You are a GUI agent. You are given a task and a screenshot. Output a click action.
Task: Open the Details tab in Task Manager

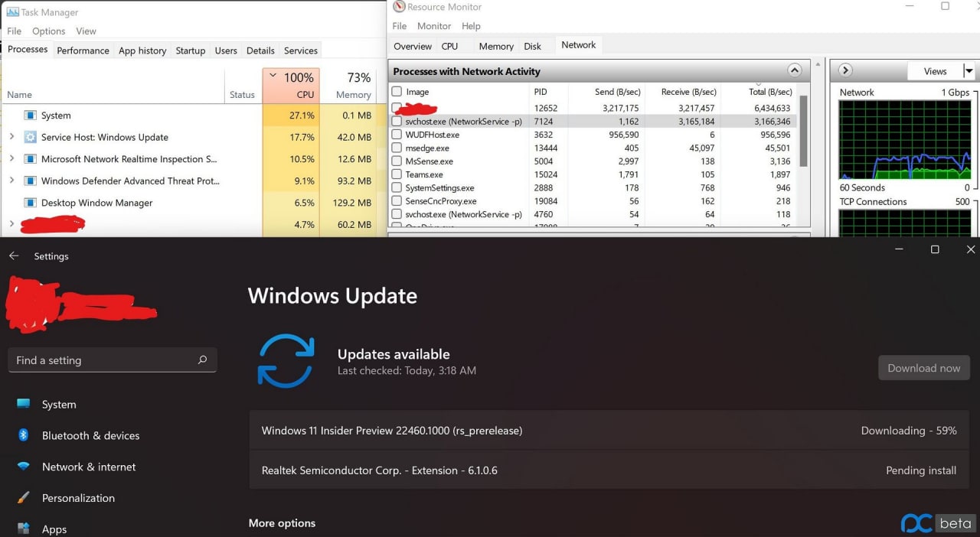click(x=260, y=50)
